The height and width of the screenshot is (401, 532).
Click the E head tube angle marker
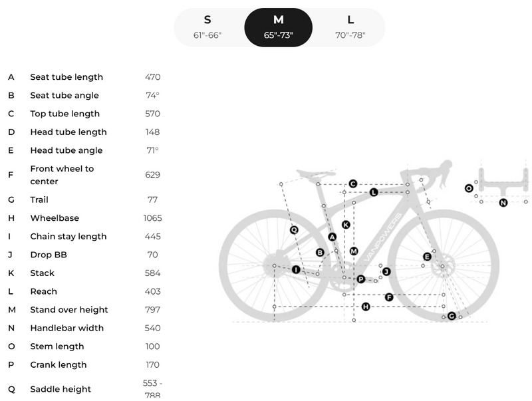pyautogui.click(x=427, y=257)
